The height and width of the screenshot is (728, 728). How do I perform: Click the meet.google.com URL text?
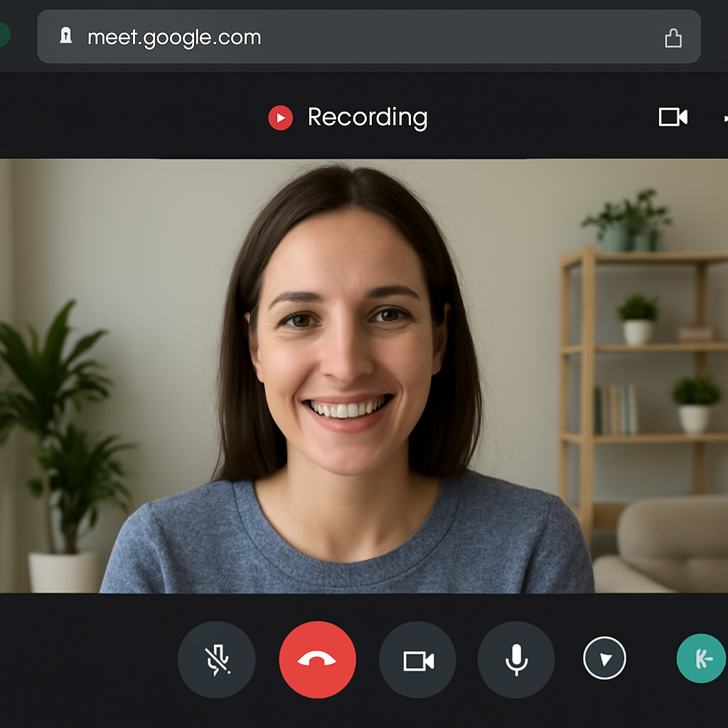[174, 37]
